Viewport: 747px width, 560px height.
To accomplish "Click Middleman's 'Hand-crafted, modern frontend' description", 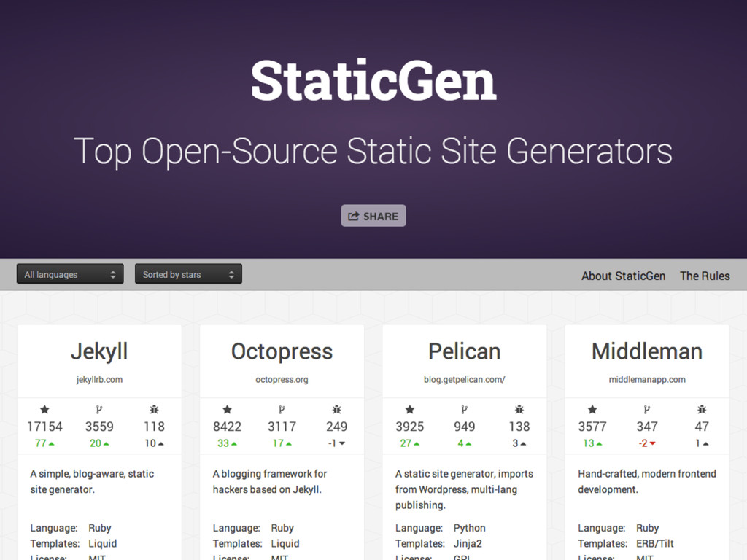I will (647, 481).
